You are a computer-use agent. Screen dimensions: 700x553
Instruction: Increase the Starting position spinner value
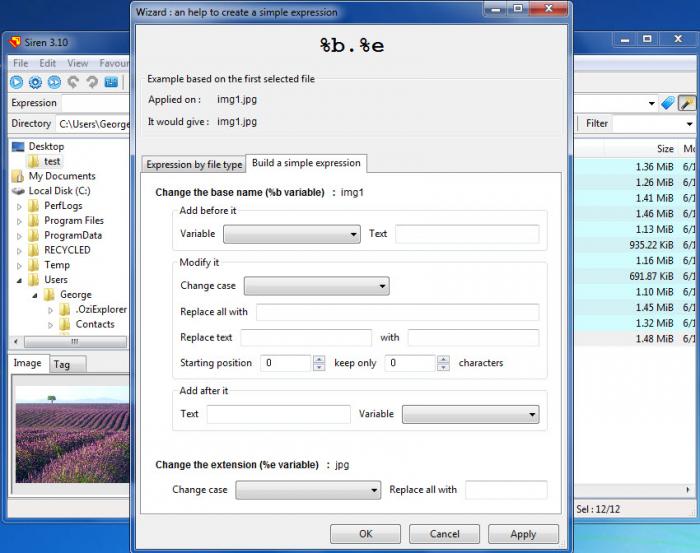pos(319,359)
